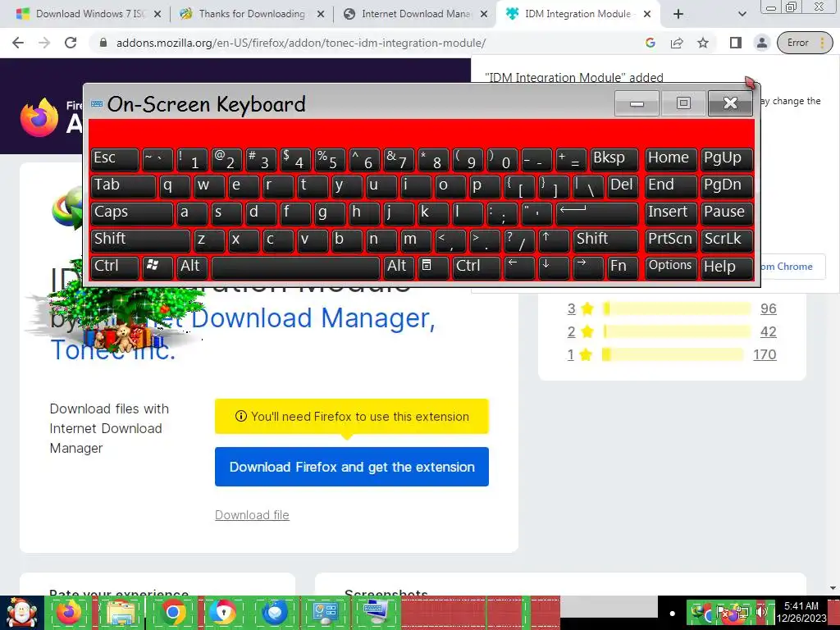Hit the Tab key on the keyboard window
This screenshot has height=630, width=840.
123,186
